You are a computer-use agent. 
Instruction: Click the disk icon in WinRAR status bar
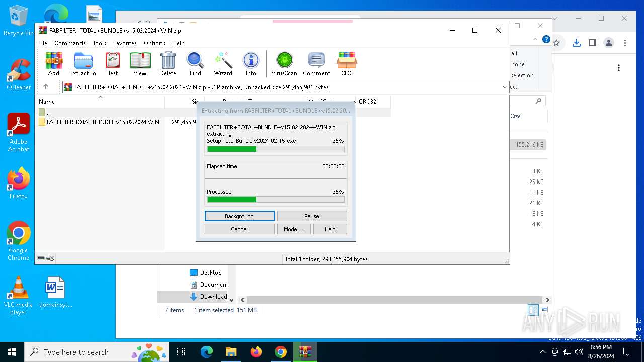[x=41, y=259]
